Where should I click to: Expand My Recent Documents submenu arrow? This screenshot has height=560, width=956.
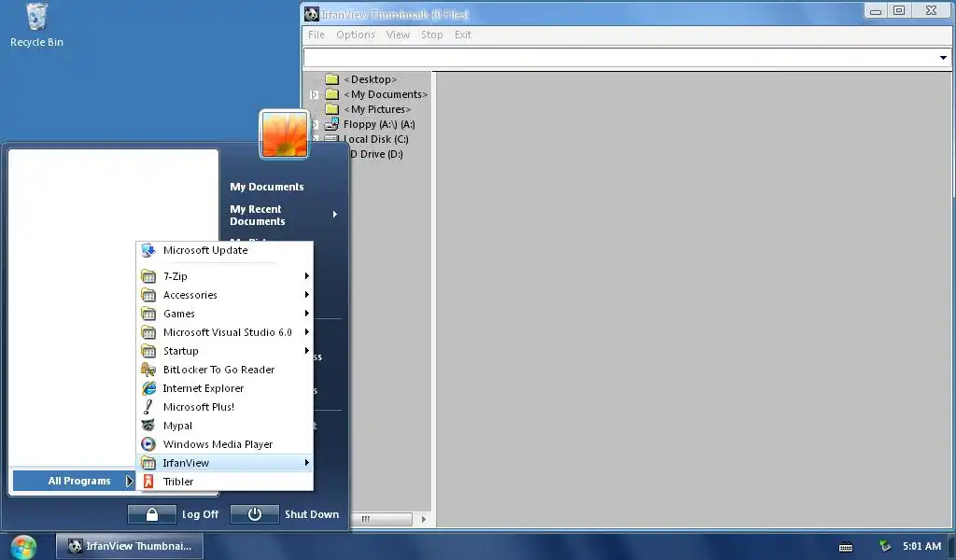(335, 215)
